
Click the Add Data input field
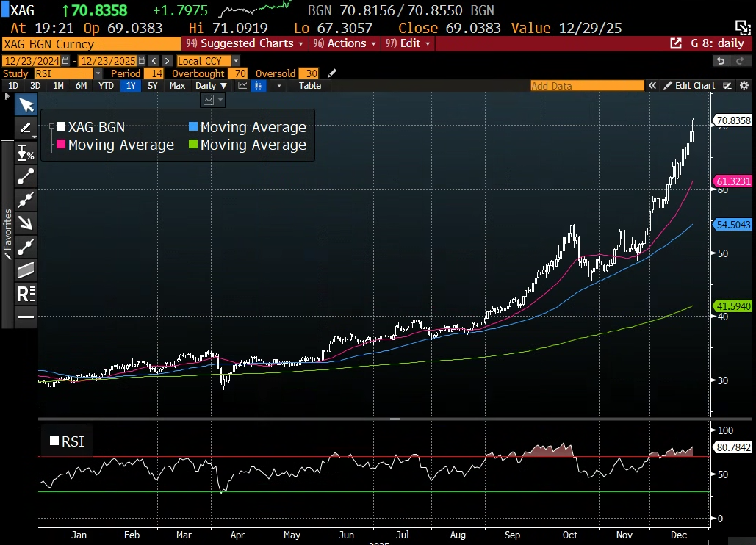pos(586,86)
